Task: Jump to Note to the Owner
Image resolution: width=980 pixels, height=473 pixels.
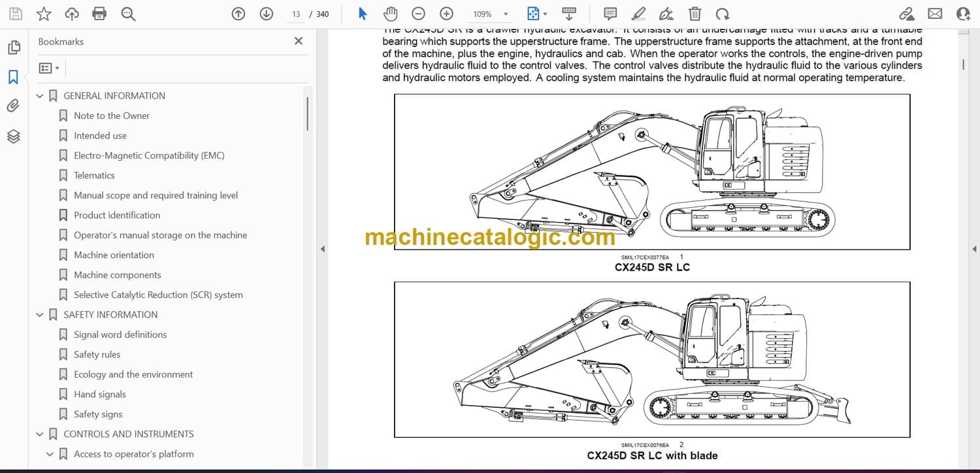Action: pos(112,116)
